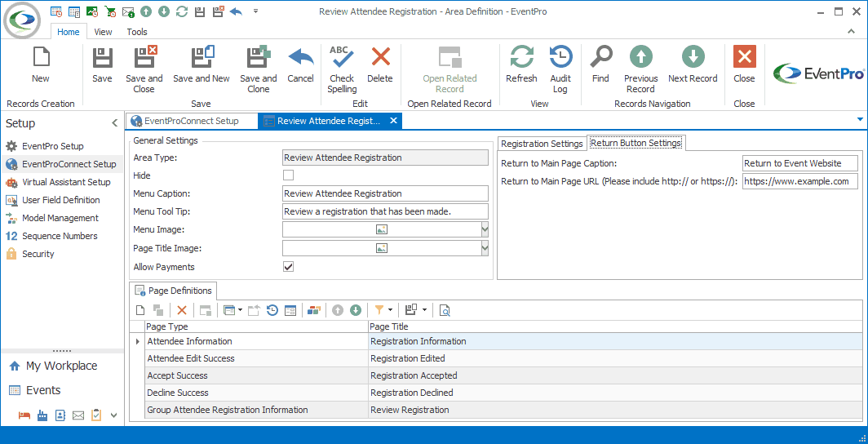The height and width of the screenshot is (444, 868).
Task: Uncheck the Allow Payments checkbox
Action: point(289,267)
